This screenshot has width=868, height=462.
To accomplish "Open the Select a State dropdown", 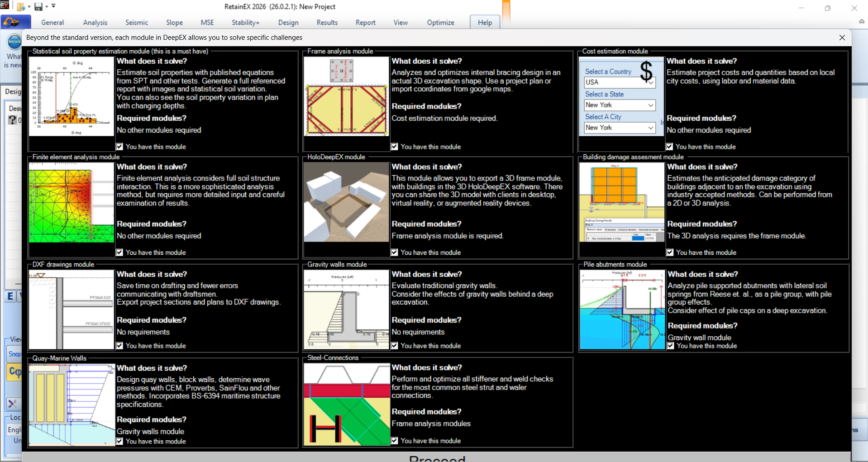I will point(620,105).
